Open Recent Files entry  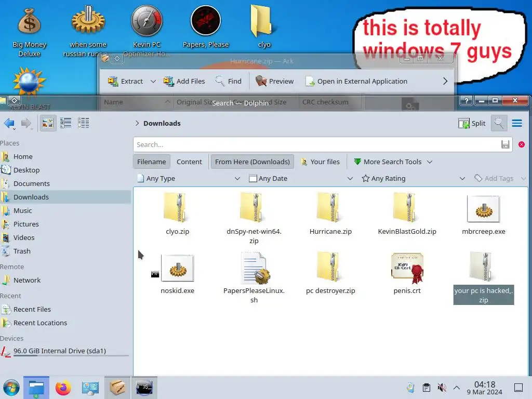65,310
